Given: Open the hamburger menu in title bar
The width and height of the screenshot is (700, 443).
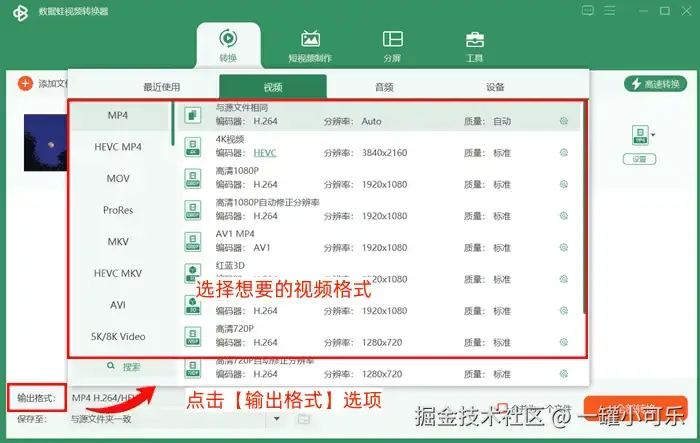Looking at the screenshot, I should tap(610, 10).
